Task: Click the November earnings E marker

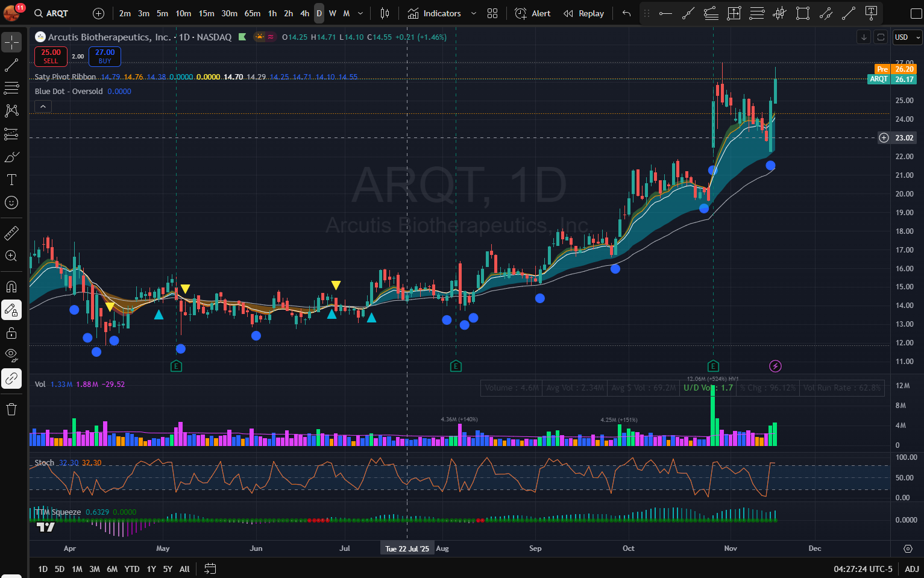Action: click(x=713, y=366)
